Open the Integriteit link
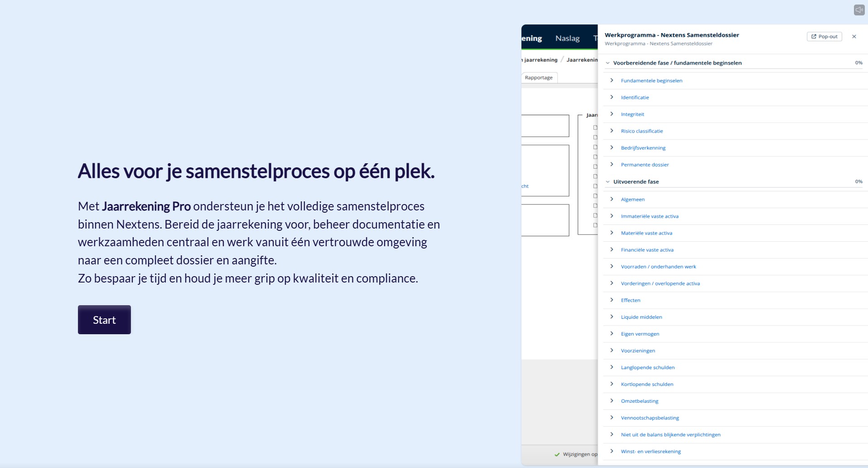Screen dimensions: 868x468 (x=632, y=114)
